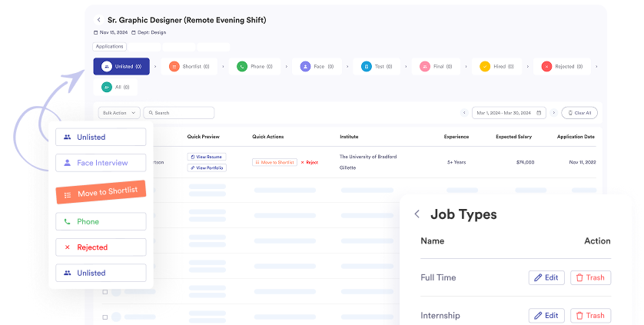Click the orange Shortlist stage icon
This screenshot has width=644, height=325.
[174, 67]
